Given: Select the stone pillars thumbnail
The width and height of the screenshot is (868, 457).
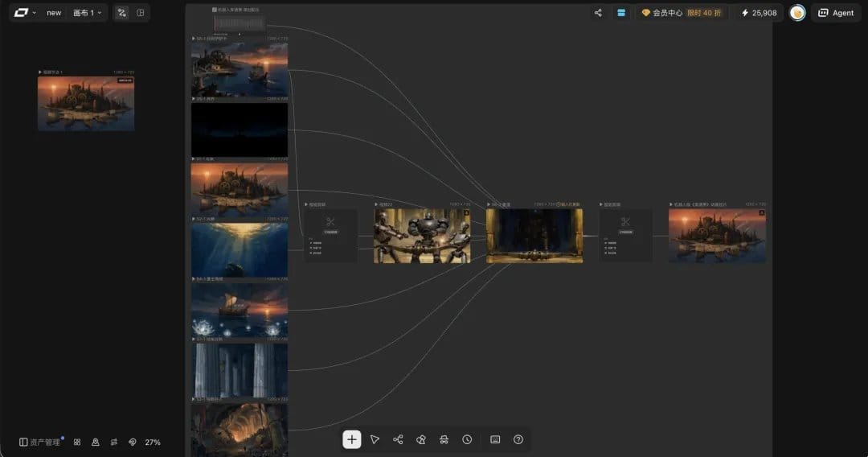Looking at the screenshot, I should (240, 370).
